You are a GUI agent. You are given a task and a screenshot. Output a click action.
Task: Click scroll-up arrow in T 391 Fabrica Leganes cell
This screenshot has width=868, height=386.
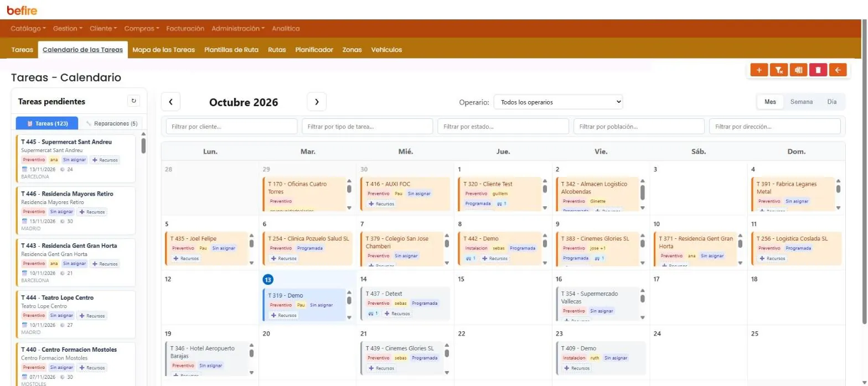(x=839, y=181)
